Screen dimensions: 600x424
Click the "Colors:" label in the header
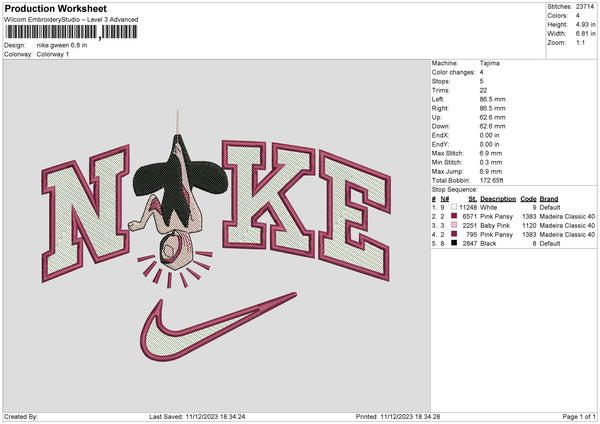tap(558, 16)
